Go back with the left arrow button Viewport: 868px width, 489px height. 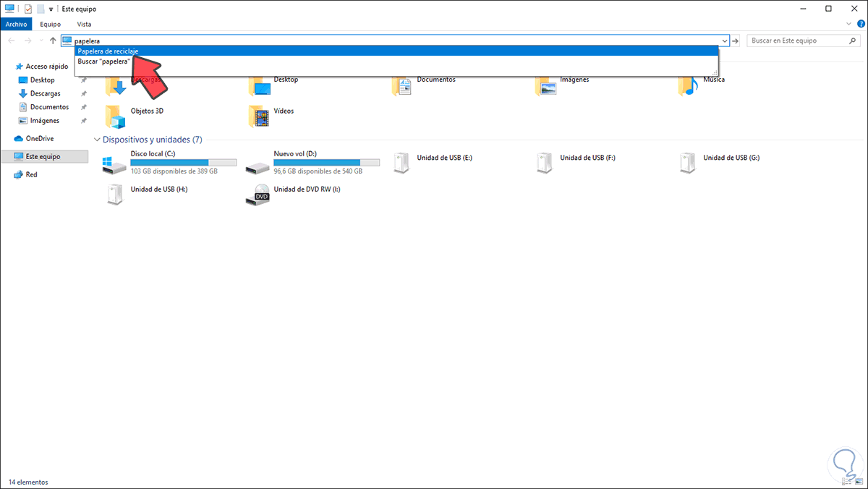coord(11,41)
